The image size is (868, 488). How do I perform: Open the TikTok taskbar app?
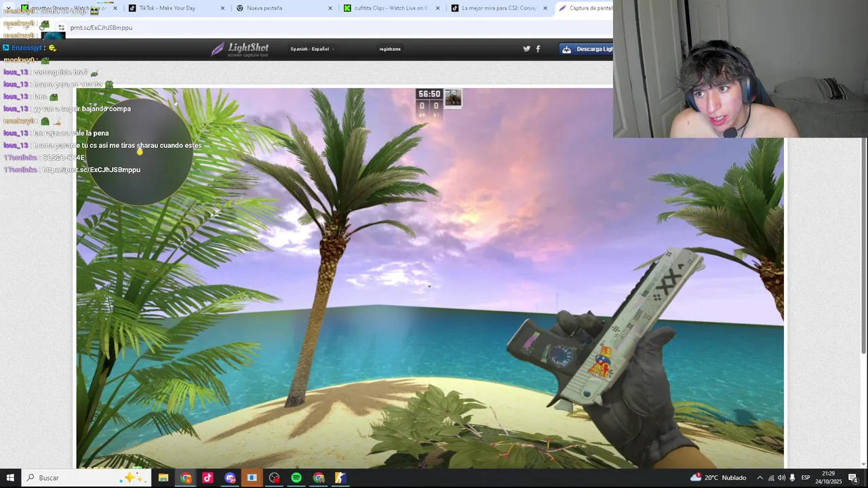tap(208, 478)
